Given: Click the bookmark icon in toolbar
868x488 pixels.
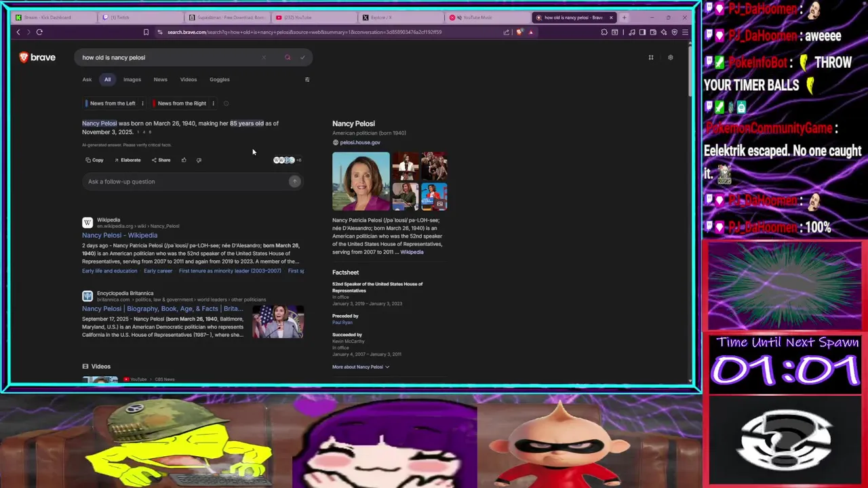Looking at the screenshot, I should point(146,32).
